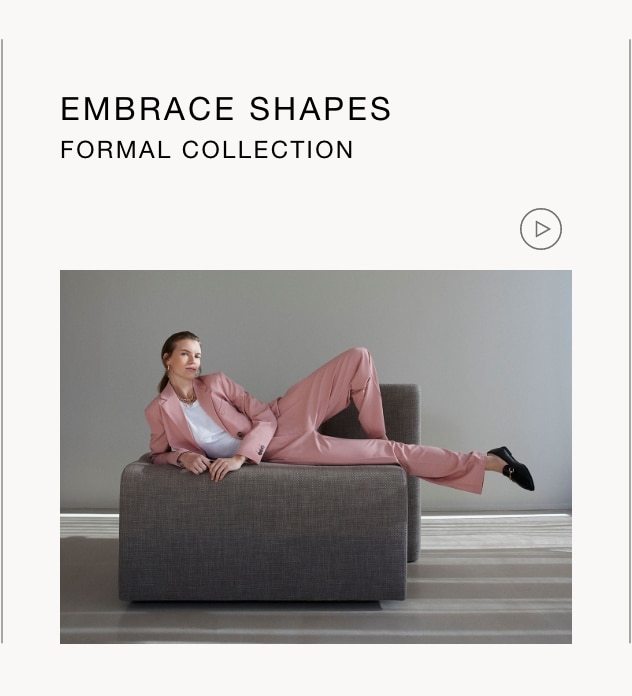Click the word FORMAL in the subtitle

pos(115,150)
